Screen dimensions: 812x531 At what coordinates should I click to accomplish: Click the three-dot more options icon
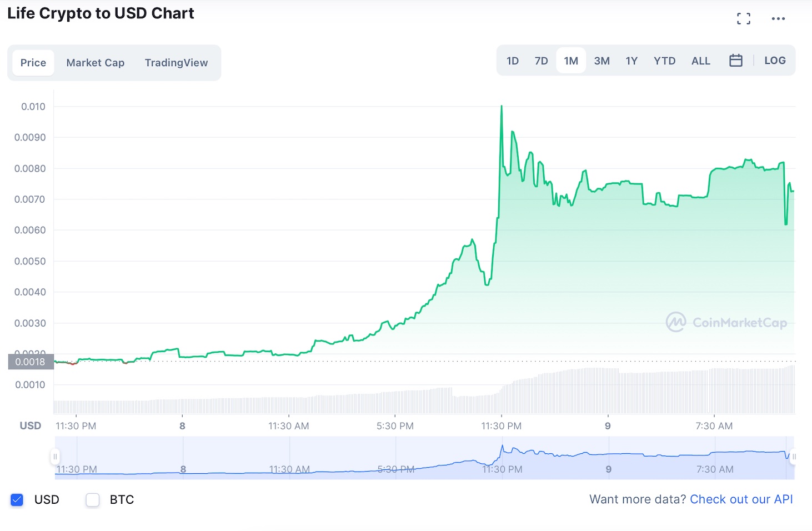[x=778, y=18]
